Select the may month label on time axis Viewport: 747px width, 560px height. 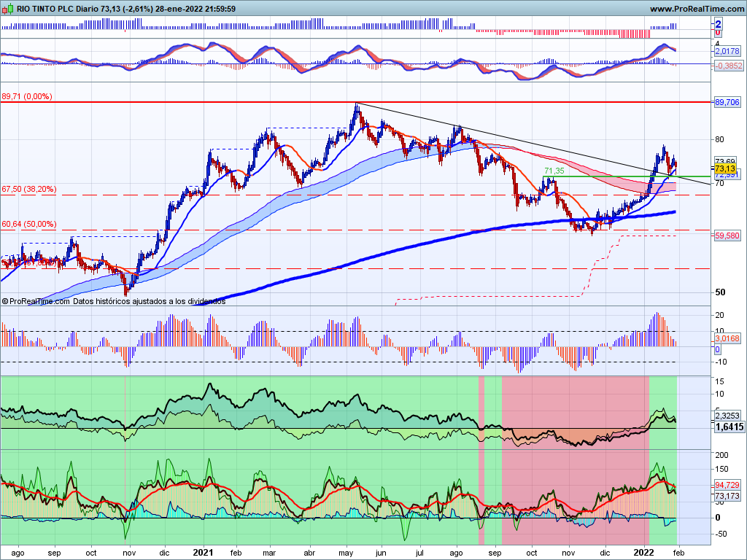coord(345,553)
